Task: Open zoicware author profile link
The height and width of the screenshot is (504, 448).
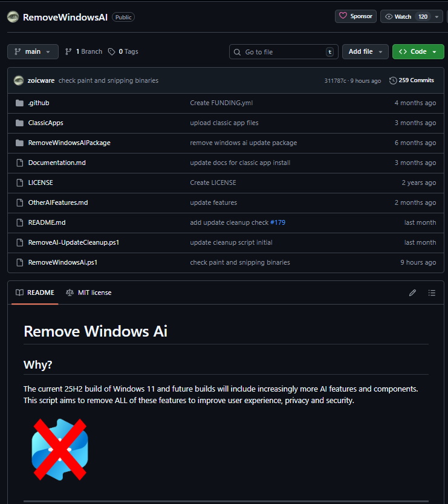Action: (x=41, y=81)
